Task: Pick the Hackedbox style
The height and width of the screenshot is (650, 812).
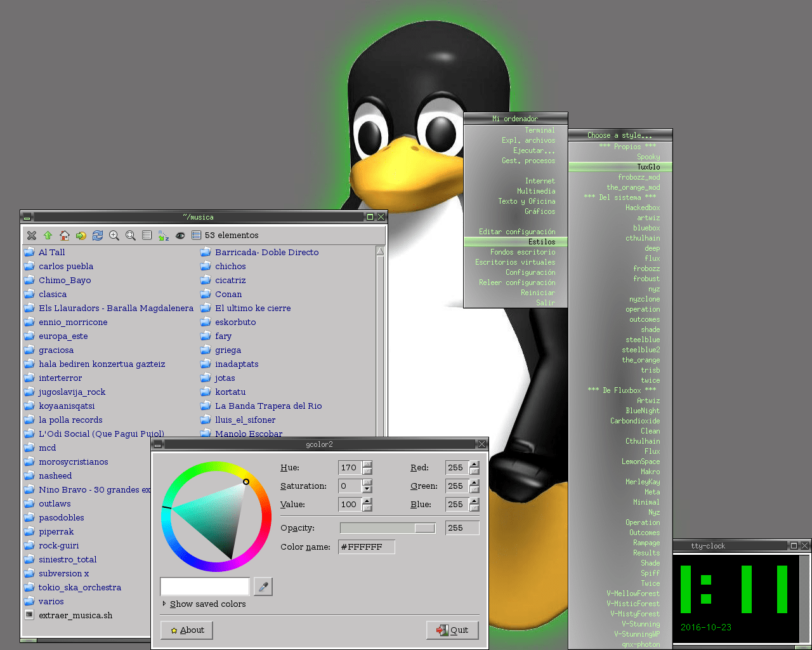Action: [620, 208]
